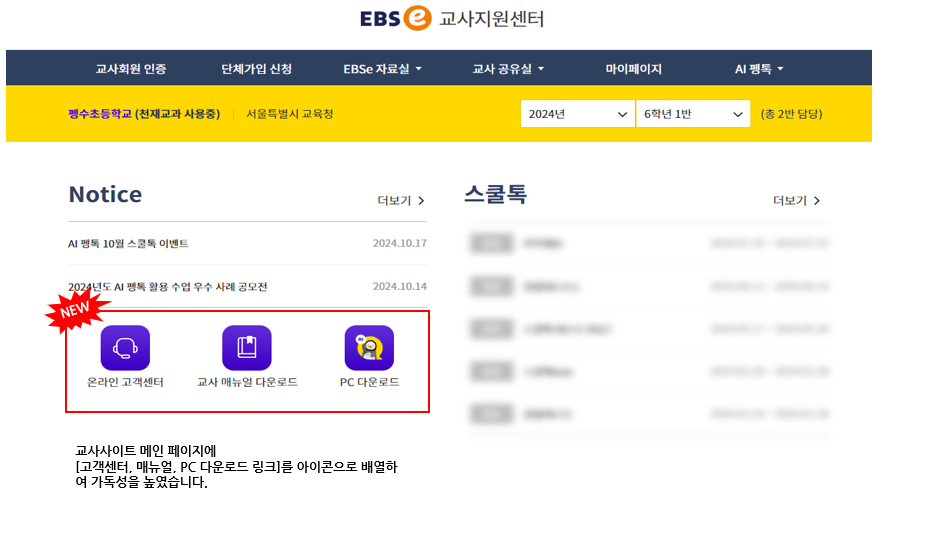Click the 교사지원센터 title text
The height and width of the screenshot is (540, 927).
coord(491,19)
